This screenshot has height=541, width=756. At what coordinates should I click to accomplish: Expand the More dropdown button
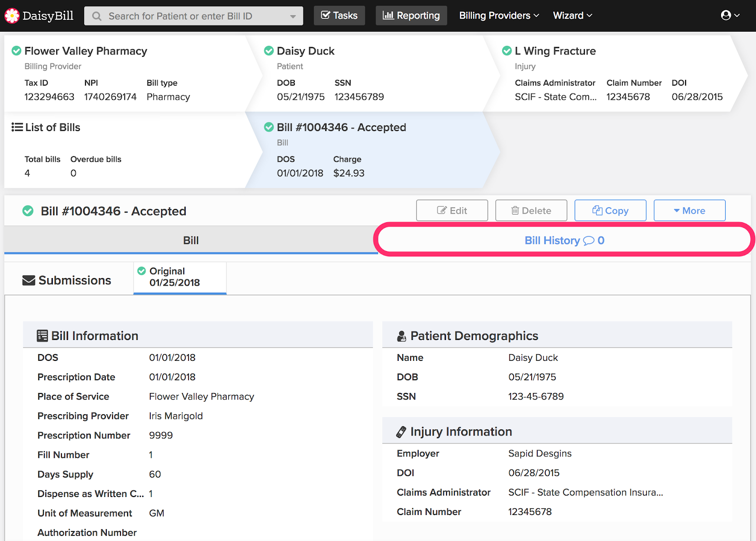pyautogui.click(x=689, y=210)
